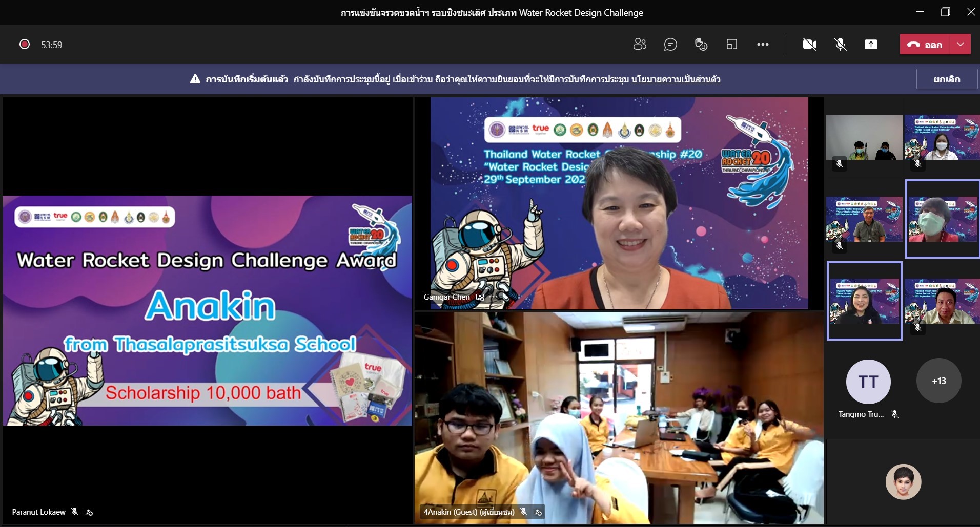Select the 4Anakin guest video tile
The height and width of the screenshot is (527, 980).
pos(619,417)
